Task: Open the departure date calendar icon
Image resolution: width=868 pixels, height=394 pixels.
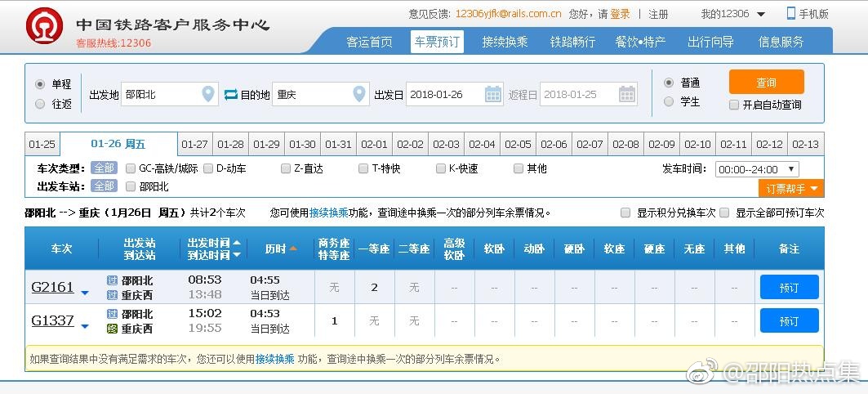Action: pyautogui.click(x=493, y=94)
